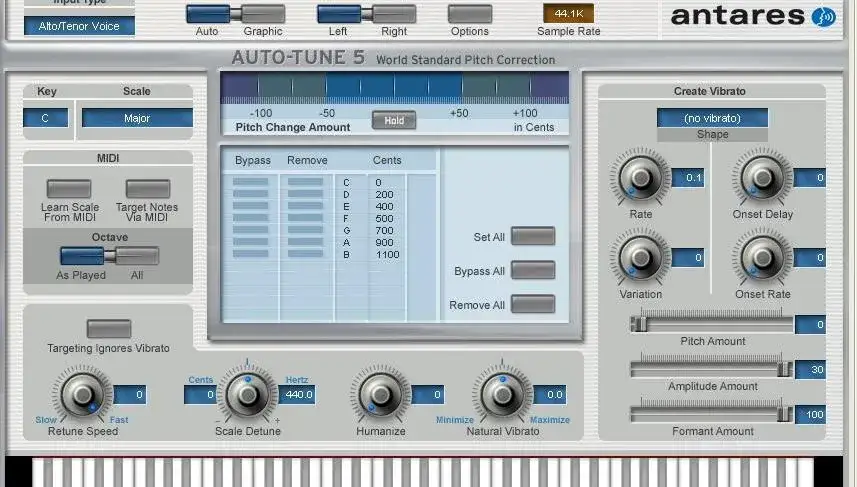Screen dimensions: 857x487
Task: Toggle Remove for note A
Action: click(306, 242)
